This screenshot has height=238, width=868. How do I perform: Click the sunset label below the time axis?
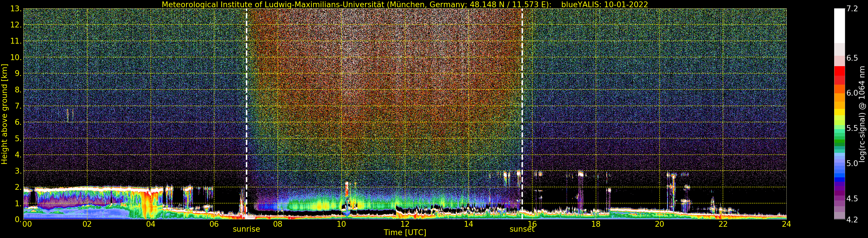[522, 229]
